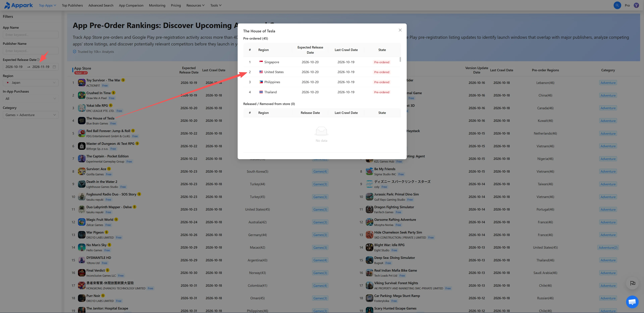
Task: Click South Korea(5) pre-order regions
Action: 257,171
